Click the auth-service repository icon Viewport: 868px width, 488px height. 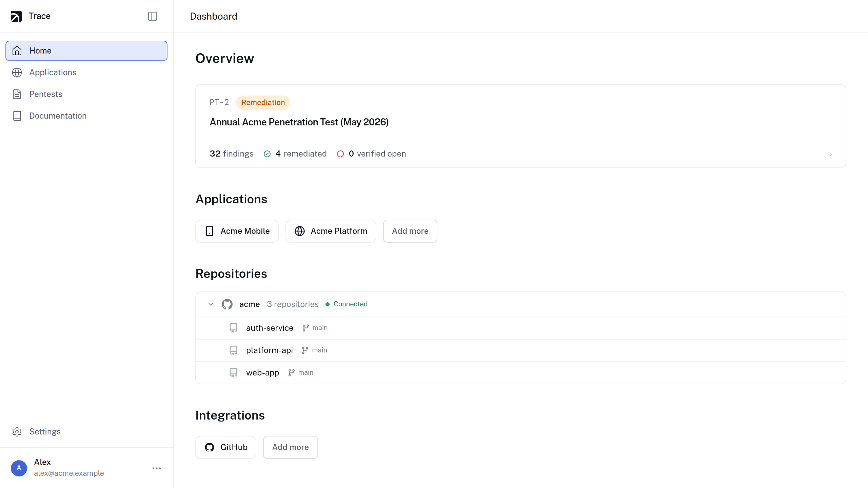233,328
